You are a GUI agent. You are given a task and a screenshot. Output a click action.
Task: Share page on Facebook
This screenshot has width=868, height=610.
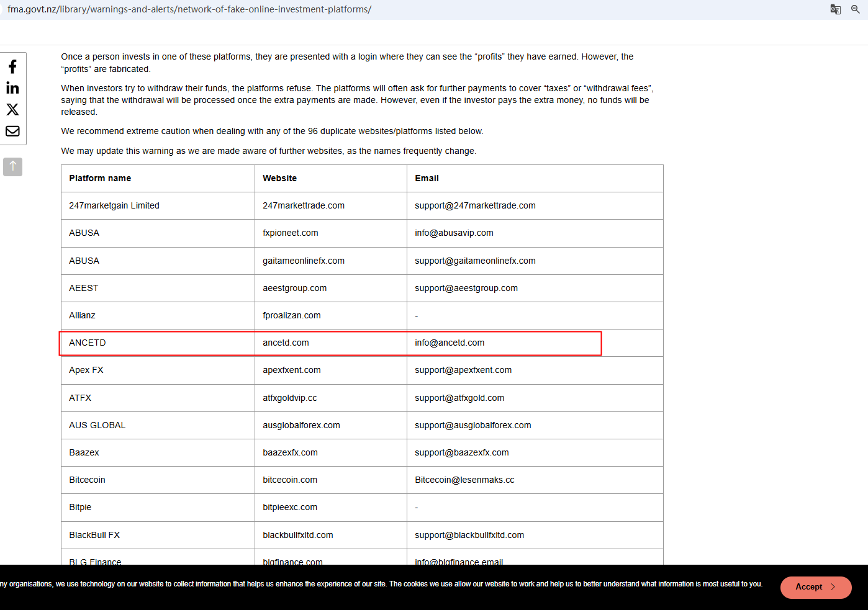click(x=12, y=67)
